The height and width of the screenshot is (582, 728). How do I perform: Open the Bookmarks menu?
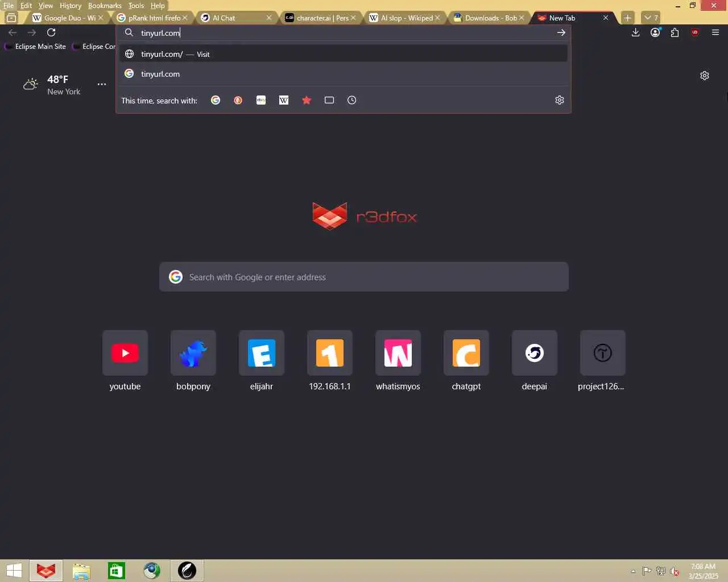tap(105, 5)
